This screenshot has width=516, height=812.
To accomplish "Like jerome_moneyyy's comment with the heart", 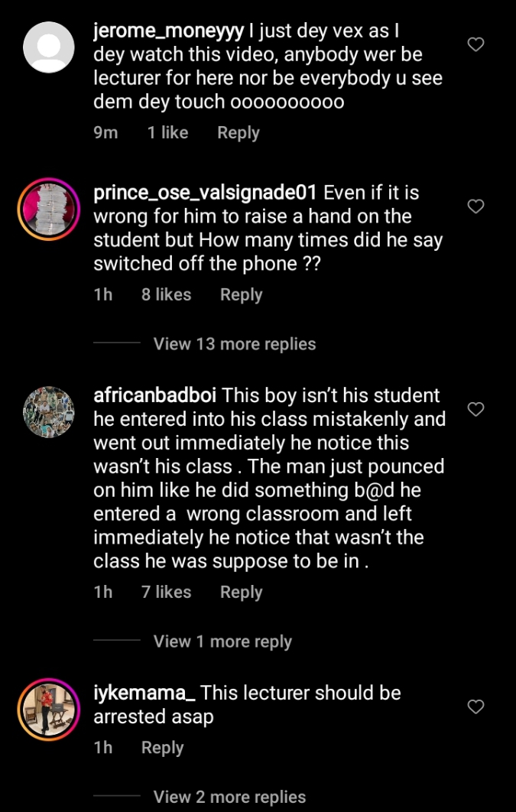I will click(x=475, y=44).
